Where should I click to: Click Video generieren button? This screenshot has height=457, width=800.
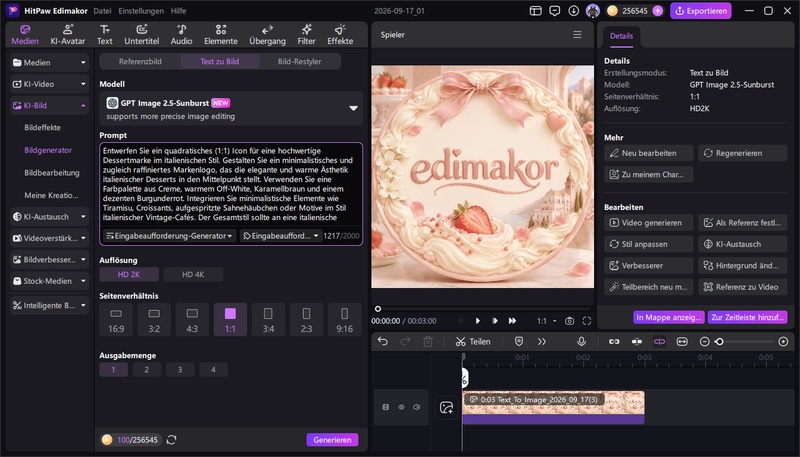coord(648,223)
